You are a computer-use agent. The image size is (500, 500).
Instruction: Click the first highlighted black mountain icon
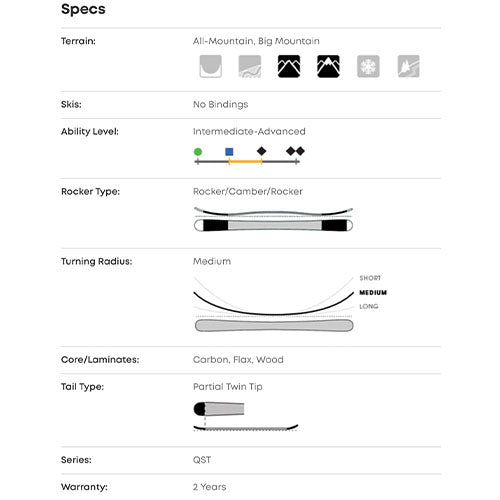tap(289, 66)
